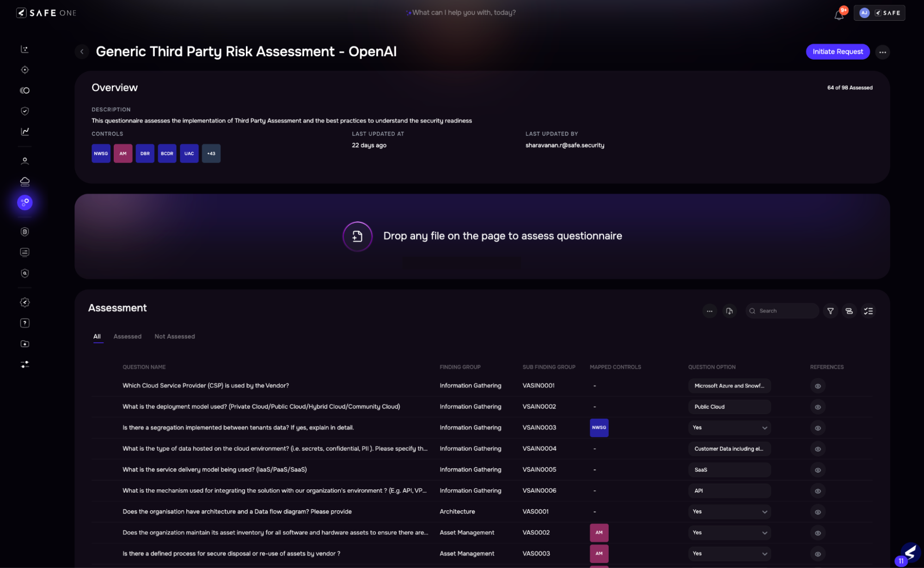This screenshot has height=568, width=924.
Task: Open the cloud management icon in the sidebar
Action: click(25, 181)
